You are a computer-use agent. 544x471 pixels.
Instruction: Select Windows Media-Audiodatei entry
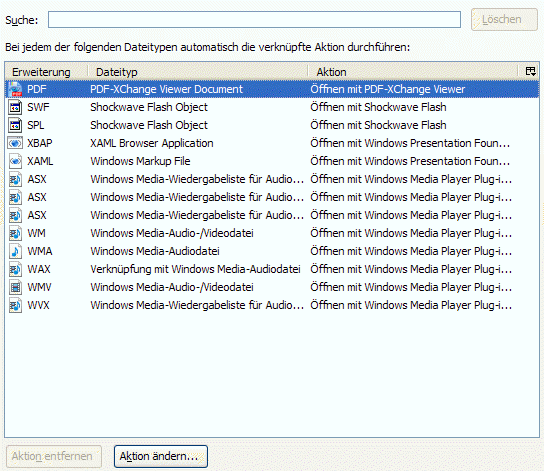pos(155,251)
